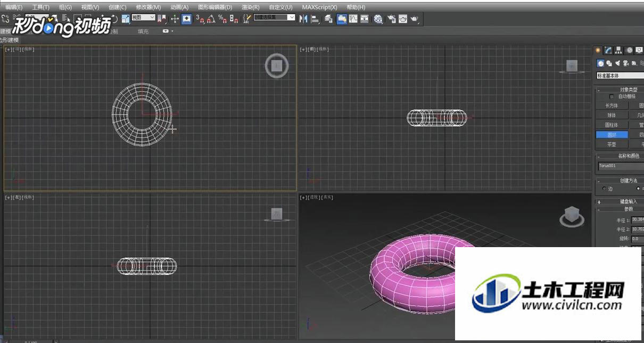This screenshot has width=644, height=343.
Task: Click the 球体 object button
Action: pos(612,115)
